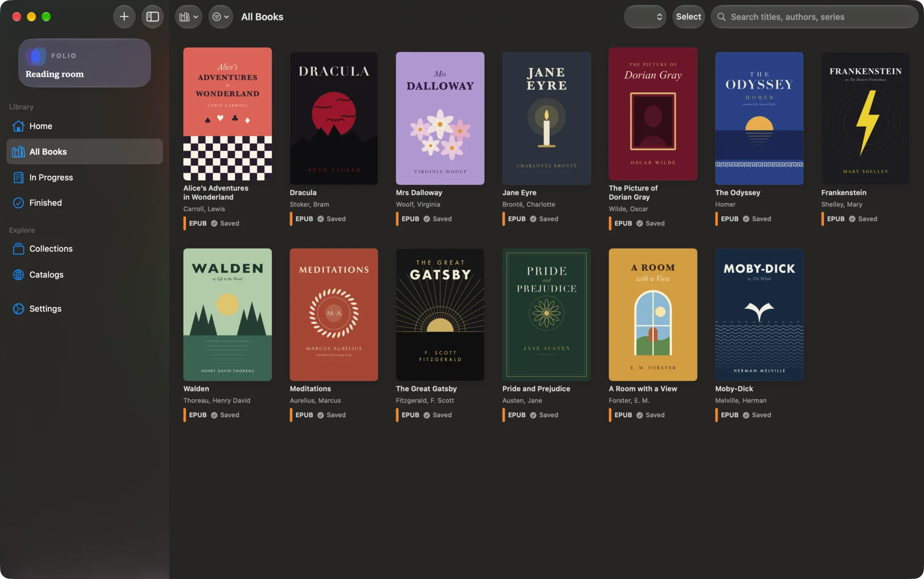Viewport: 924px width, 579px height.
Task: Click the 'Brontë, Charlotte' author text
Action: (x=529, y=204)
